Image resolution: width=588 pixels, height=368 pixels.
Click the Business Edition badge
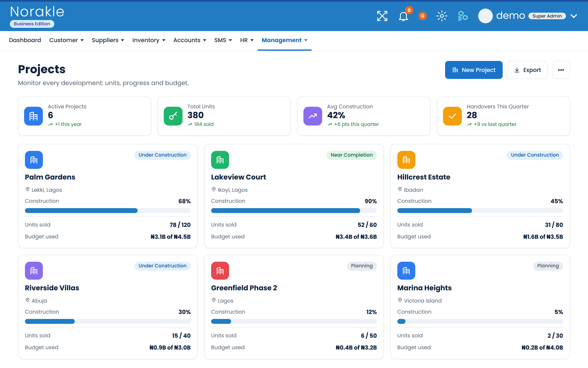pyautogui.click(x=32, y=24)
